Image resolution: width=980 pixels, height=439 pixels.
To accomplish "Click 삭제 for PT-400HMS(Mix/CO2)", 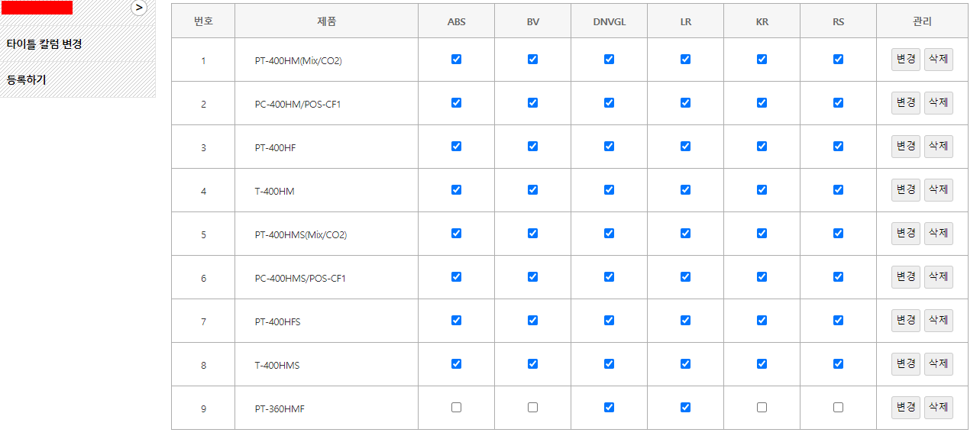I will [939, 234].
